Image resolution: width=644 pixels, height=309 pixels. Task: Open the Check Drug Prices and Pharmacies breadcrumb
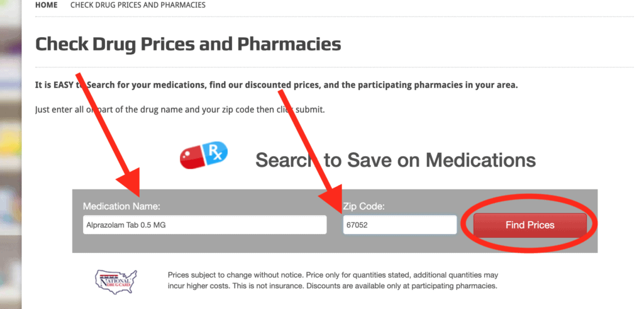pos(138,5)
